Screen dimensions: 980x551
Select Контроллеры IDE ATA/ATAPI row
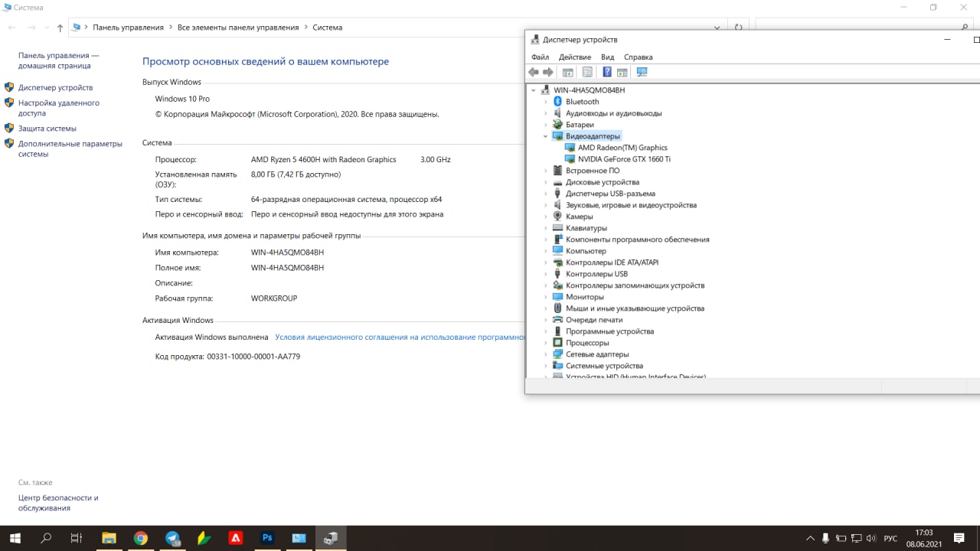point(612,262)
